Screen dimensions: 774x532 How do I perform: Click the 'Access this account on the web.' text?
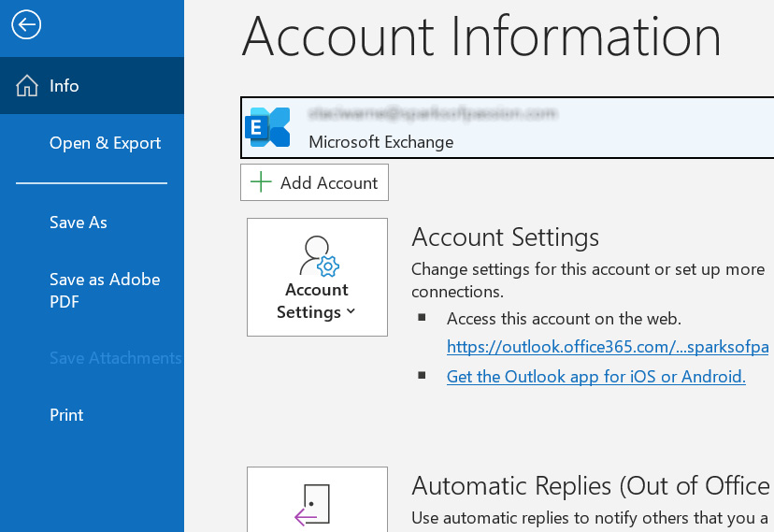point(564,320)
